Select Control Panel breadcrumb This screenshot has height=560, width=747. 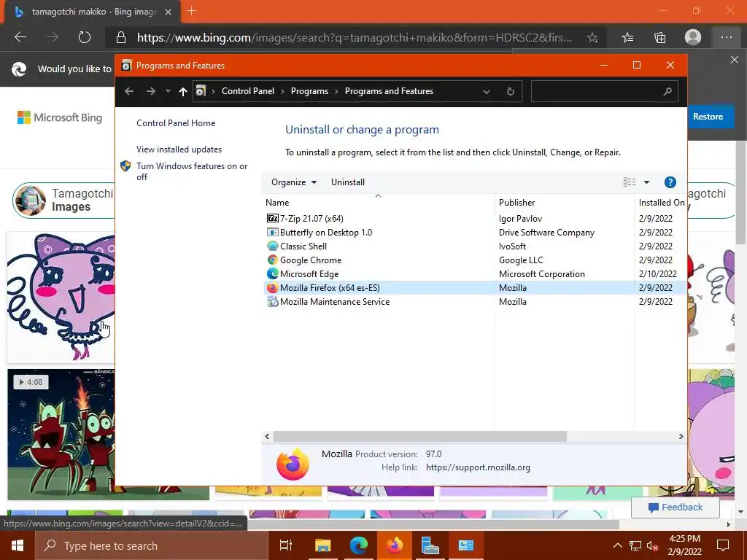248,91
